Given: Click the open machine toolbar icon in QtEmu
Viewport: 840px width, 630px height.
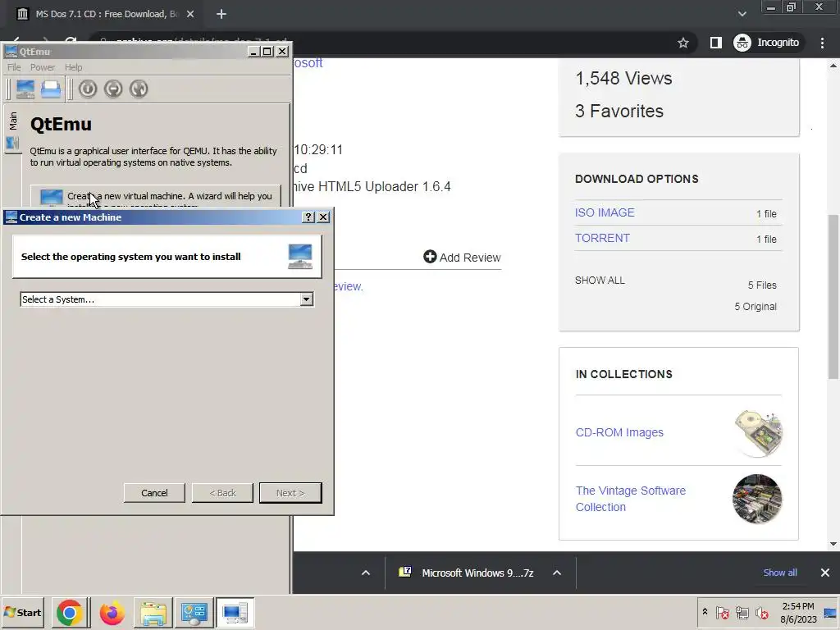Looking at the screenshot, I should [x=51, y=89].
